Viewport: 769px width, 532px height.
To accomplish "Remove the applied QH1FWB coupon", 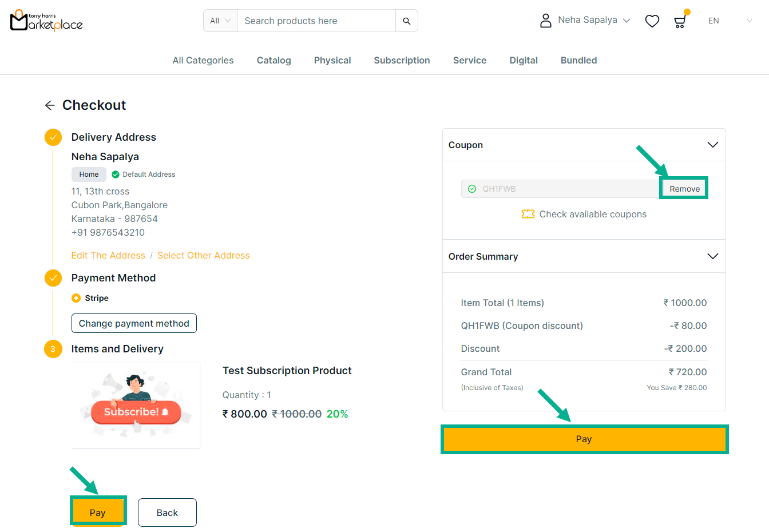I will point(684,189).
